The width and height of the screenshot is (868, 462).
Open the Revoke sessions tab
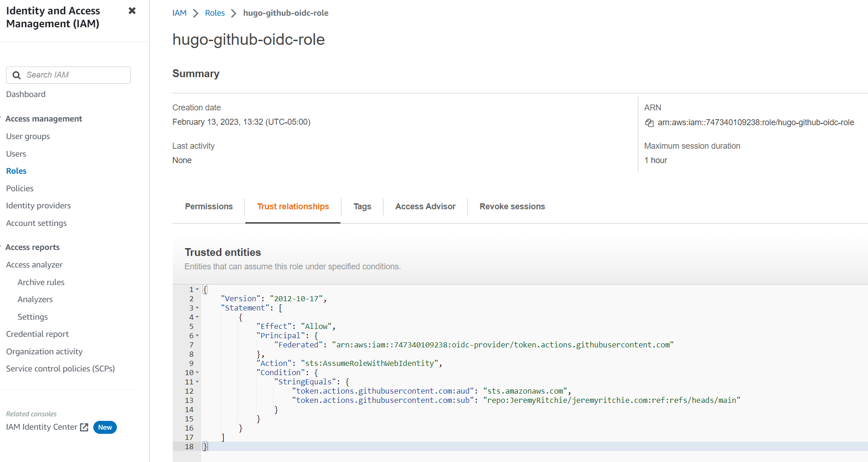(x=512, y=207)
